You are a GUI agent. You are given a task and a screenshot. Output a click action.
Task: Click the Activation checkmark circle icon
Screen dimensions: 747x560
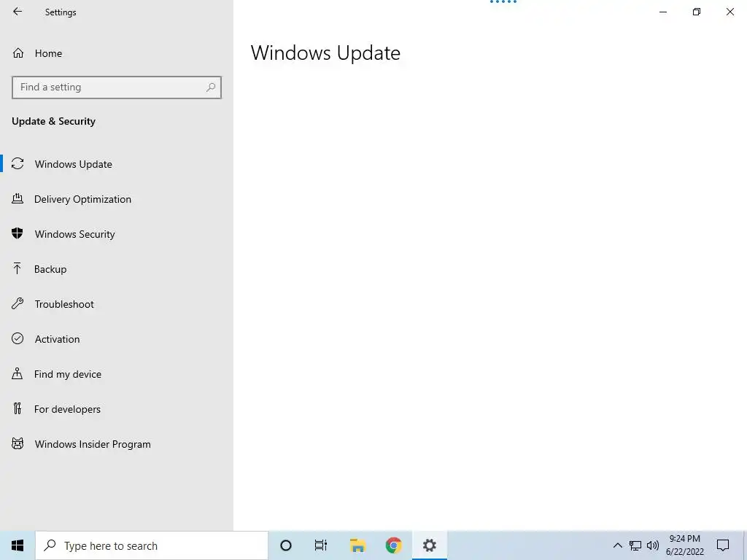(x=18, y=338)
